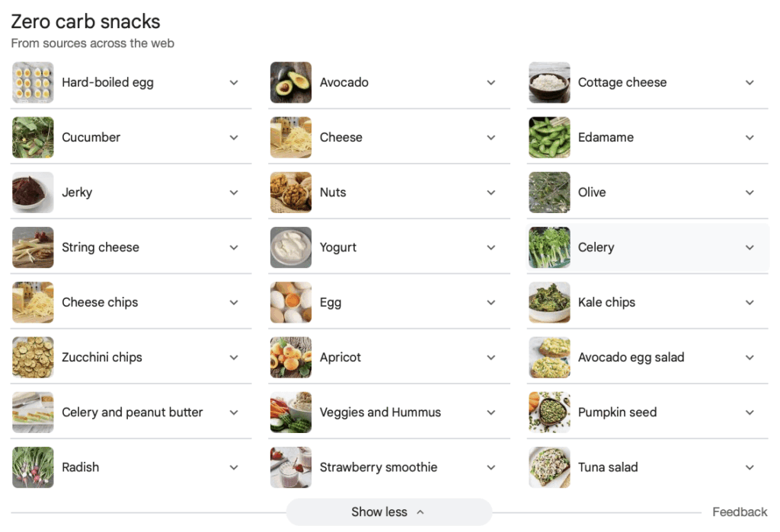
Task: Expand the Tuna salad chevron
Action: coord(750,467)
